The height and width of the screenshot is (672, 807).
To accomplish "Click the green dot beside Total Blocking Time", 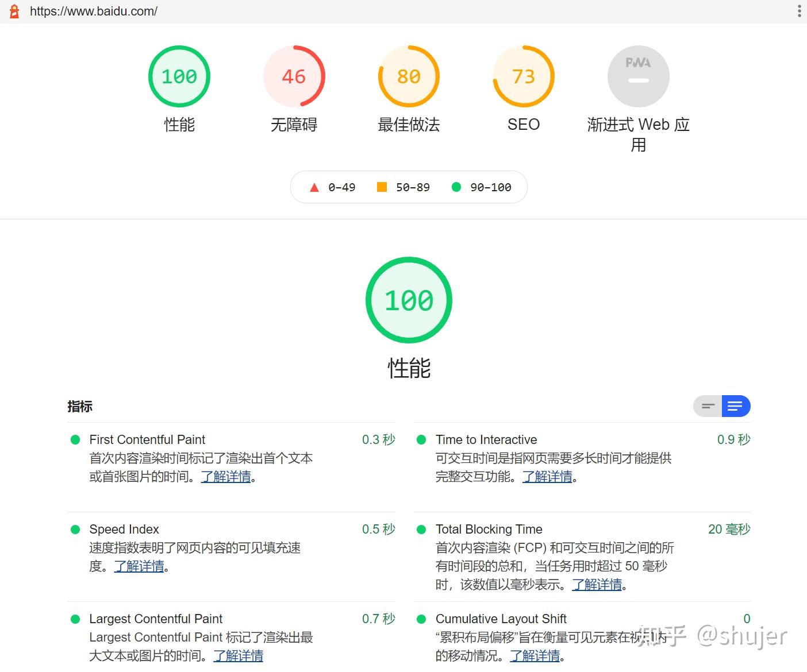I will (x=421, y=529).
